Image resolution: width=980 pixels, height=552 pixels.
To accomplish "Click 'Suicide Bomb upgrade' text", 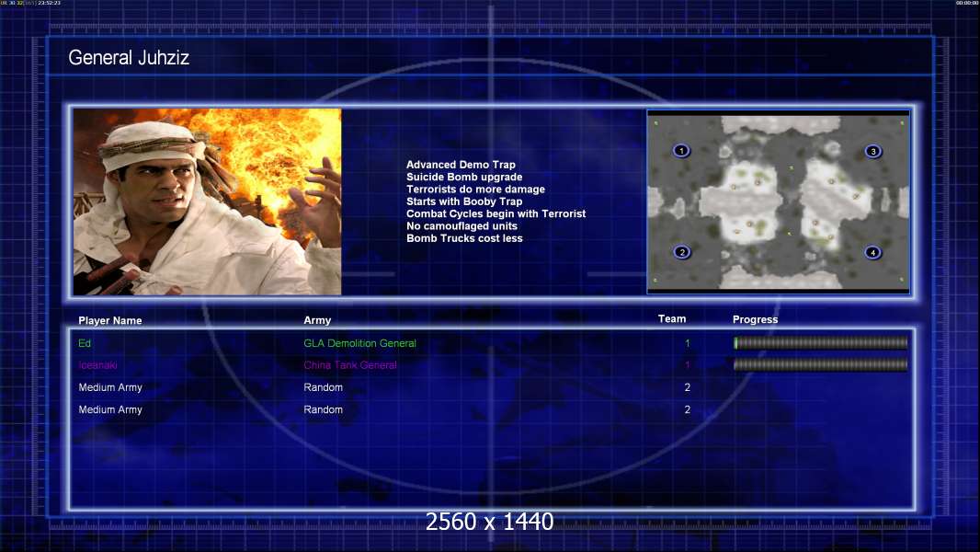I will tap(464, 177).
